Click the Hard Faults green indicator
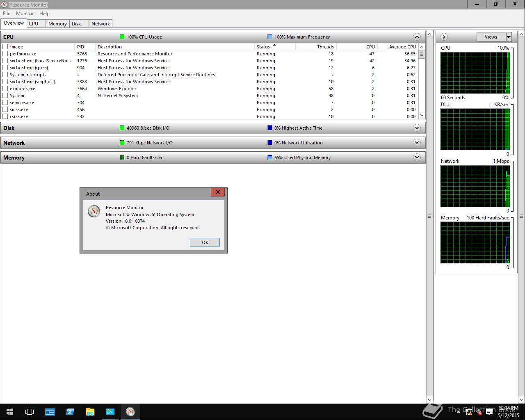The height and width of the screenshot is (420, 525). (122, 157)
